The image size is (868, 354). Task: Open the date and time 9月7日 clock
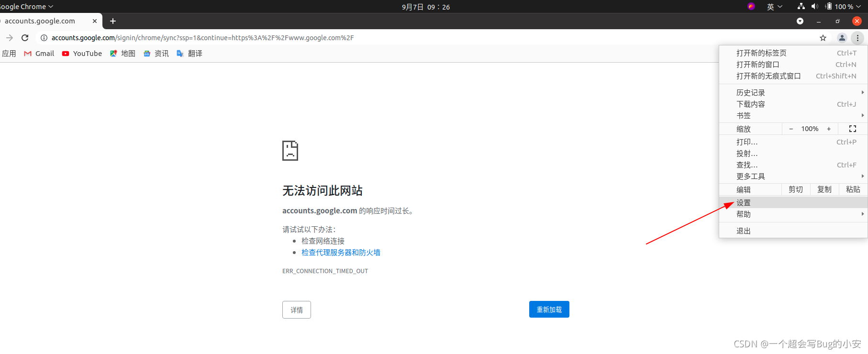426,7
